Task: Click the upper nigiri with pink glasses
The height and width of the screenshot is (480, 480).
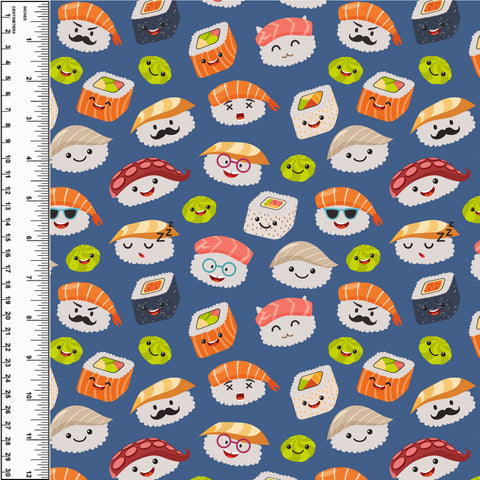Action: 234,164
